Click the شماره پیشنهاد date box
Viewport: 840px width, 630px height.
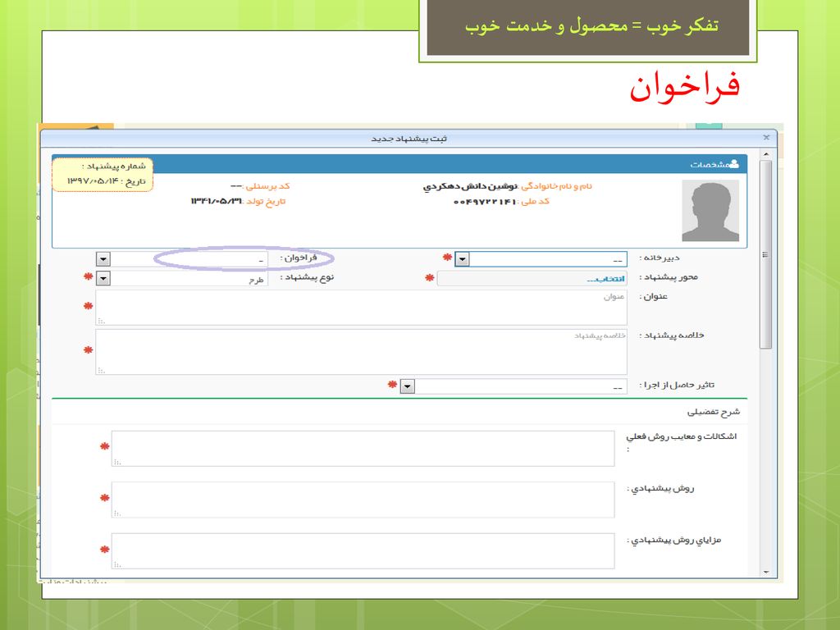pos(103,175)
